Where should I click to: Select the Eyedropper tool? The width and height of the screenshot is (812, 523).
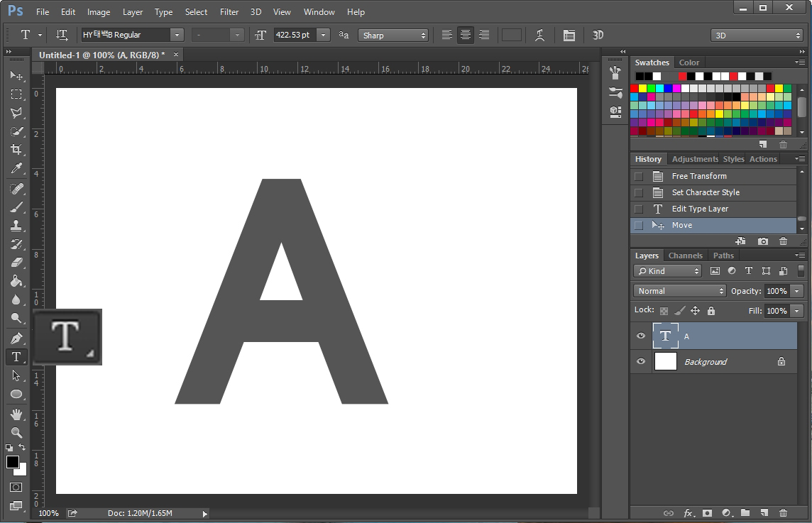pyautogui.click(x=16, y=168)
